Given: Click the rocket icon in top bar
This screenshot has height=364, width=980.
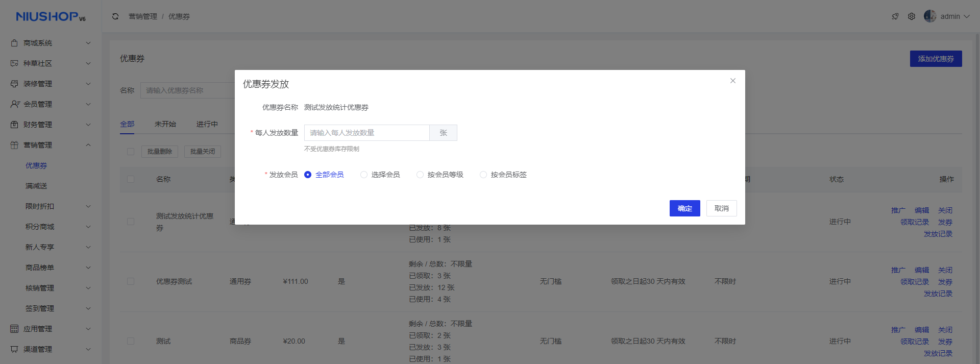Looking at the screenshot, I should point(895,16).
